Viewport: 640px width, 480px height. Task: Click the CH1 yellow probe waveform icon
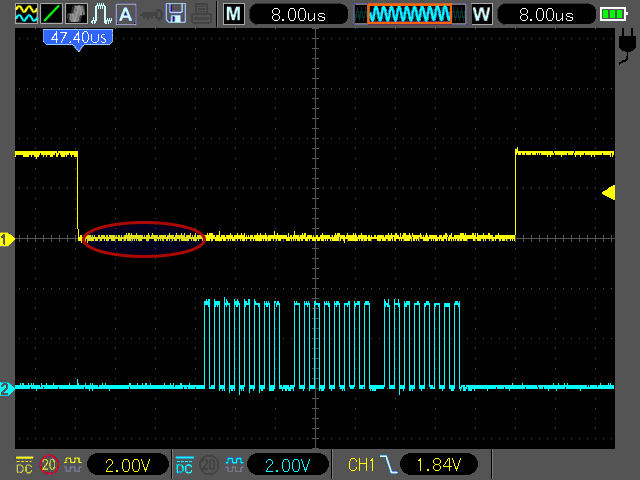[73, 463]
